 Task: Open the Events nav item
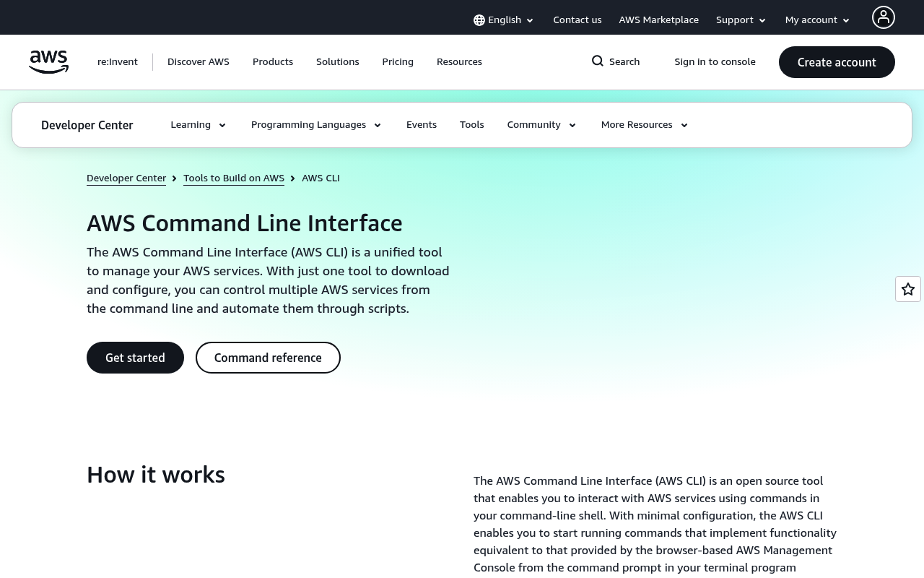(x=422, y=125)
